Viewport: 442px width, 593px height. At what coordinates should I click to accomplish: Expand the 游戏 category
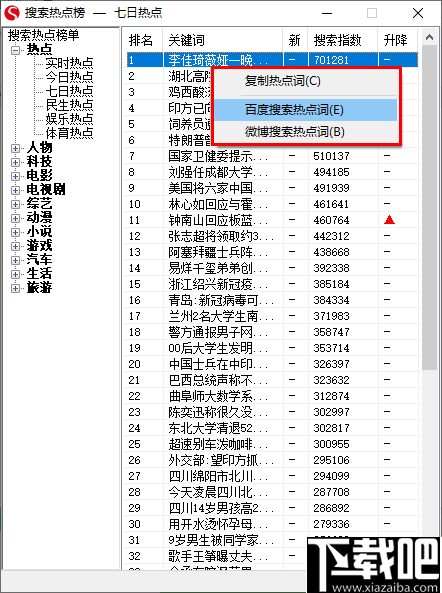pyautogui.click(x=15, y=247)
